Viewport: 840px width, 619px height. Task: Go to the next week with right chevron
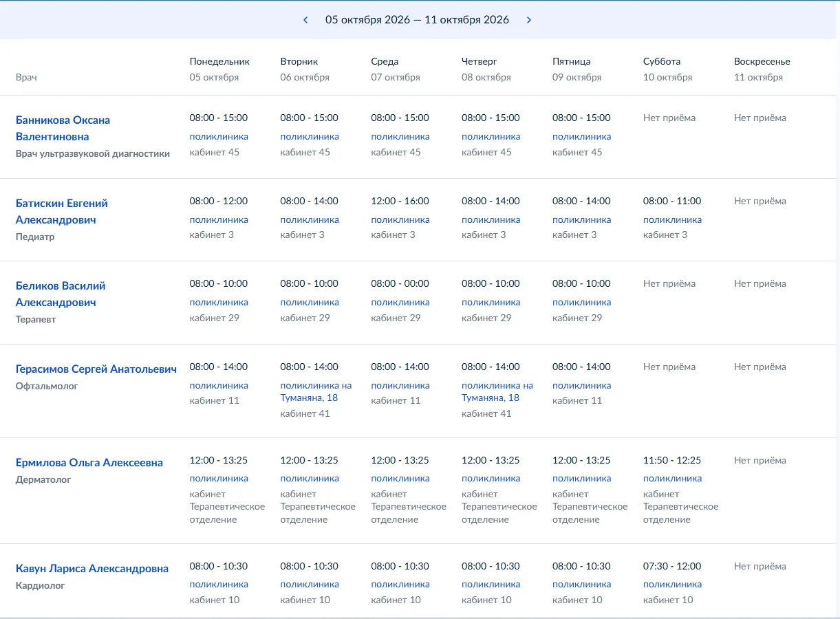coord(529,20)
